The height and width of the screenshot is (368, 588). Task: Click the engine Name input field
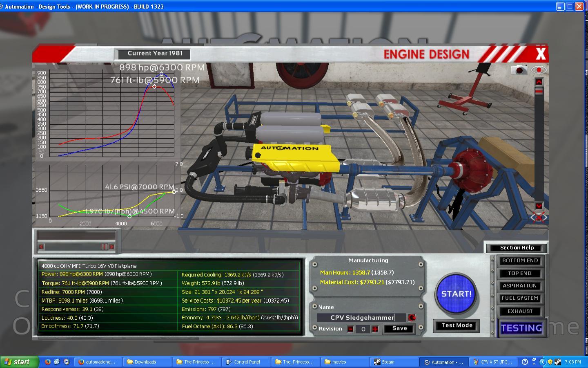(361, 317)
